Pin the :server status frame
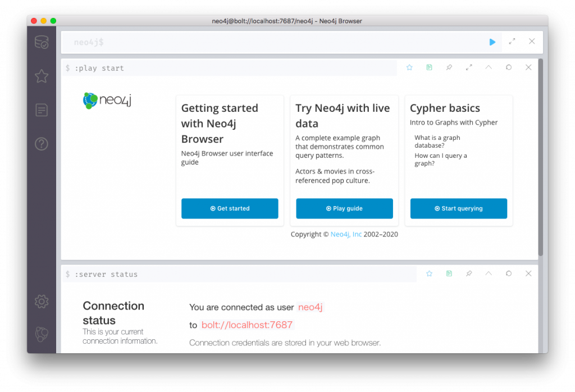 [x=469, y=274]
